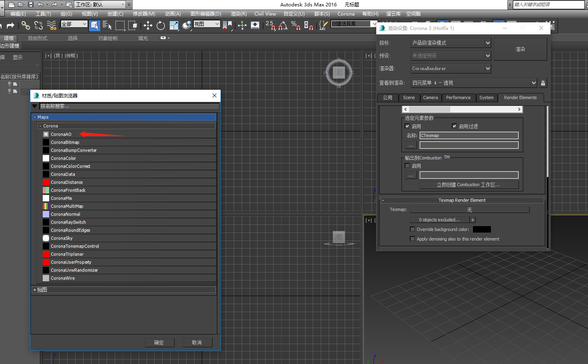Choose the Rectangular Selection Region tool
This screenshot has height=364, width=588.
tap(120, 26)
